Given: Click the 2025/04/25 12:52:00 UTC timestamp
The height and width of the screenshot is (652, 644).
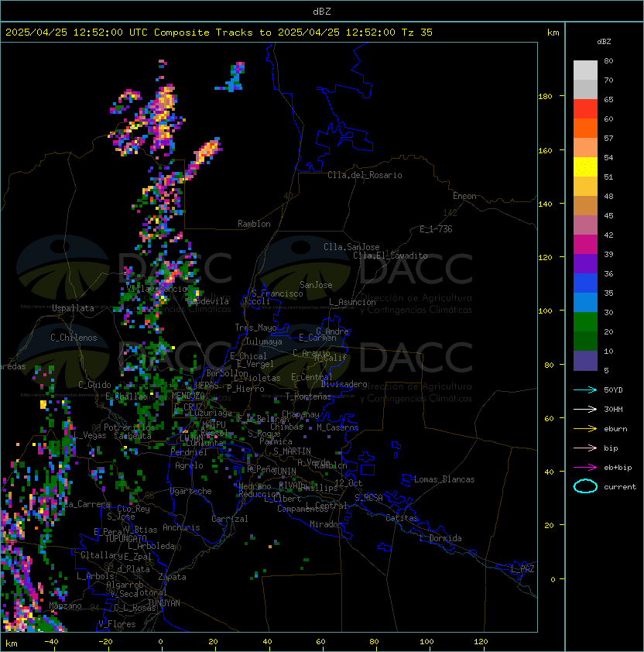Looking at the screenshot, I should coord(76,33).
